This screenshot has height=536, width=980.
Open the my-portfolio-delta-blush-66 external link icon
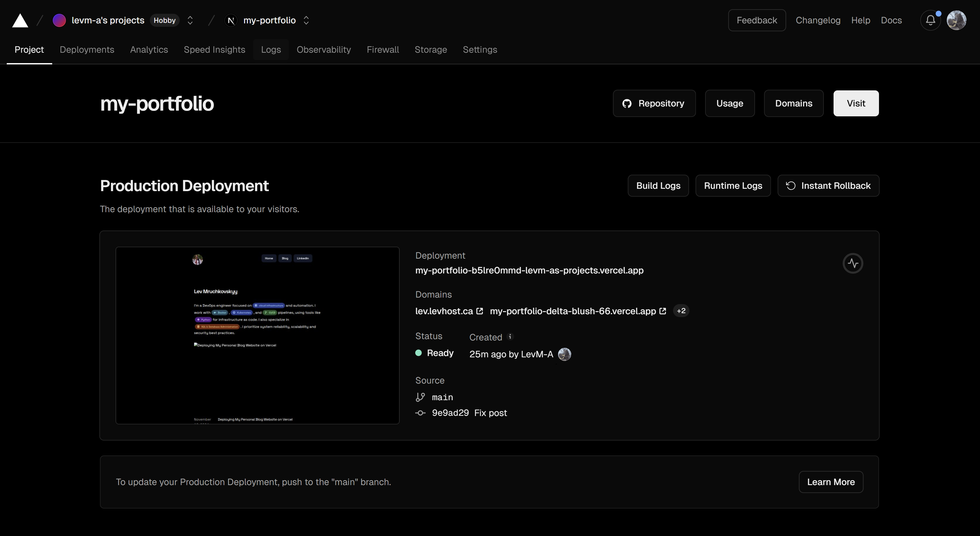(x=663, y=311)
